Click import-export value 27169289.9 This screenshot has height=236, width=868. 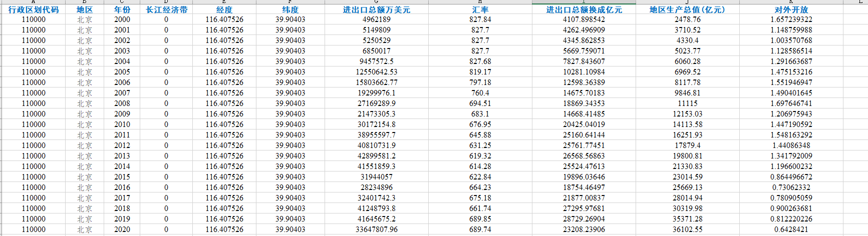point(377,103)
